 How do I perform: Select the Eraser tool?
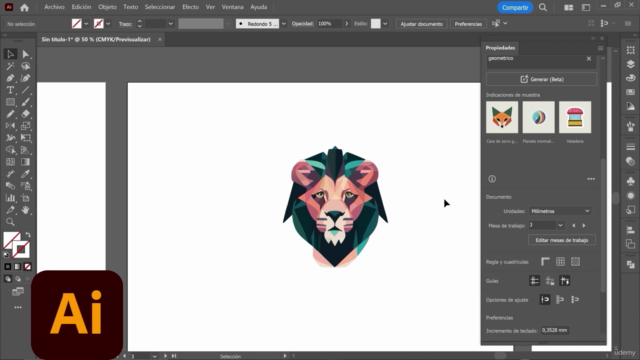pos(26,114)
